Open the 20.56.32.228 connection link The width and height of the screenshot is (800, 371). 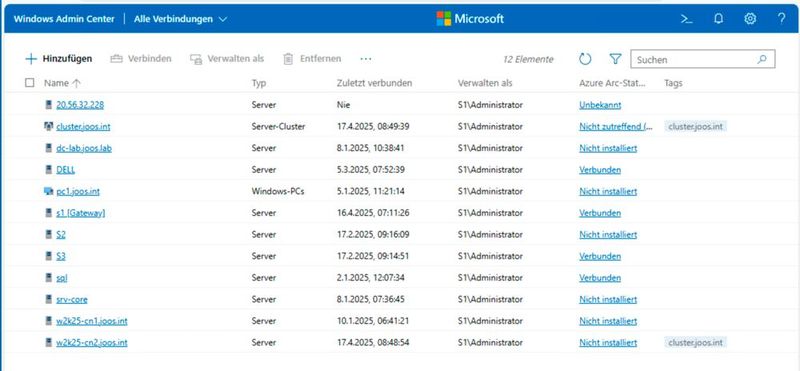(x=80, y=105)
